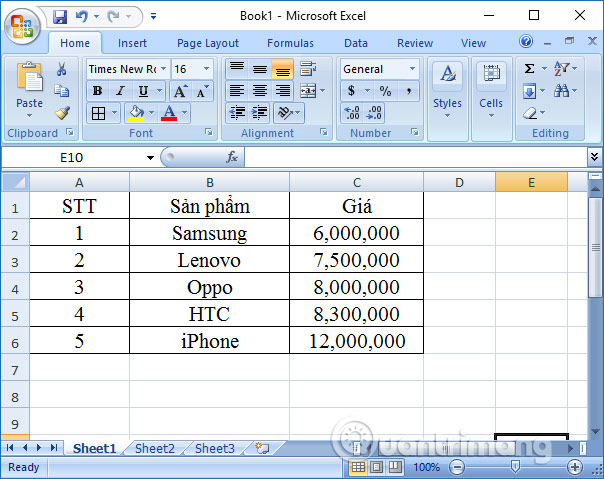Copy selection with the Copy icon
The width and height of the screenshot is (604, 479).
click(x=61, y=91)
